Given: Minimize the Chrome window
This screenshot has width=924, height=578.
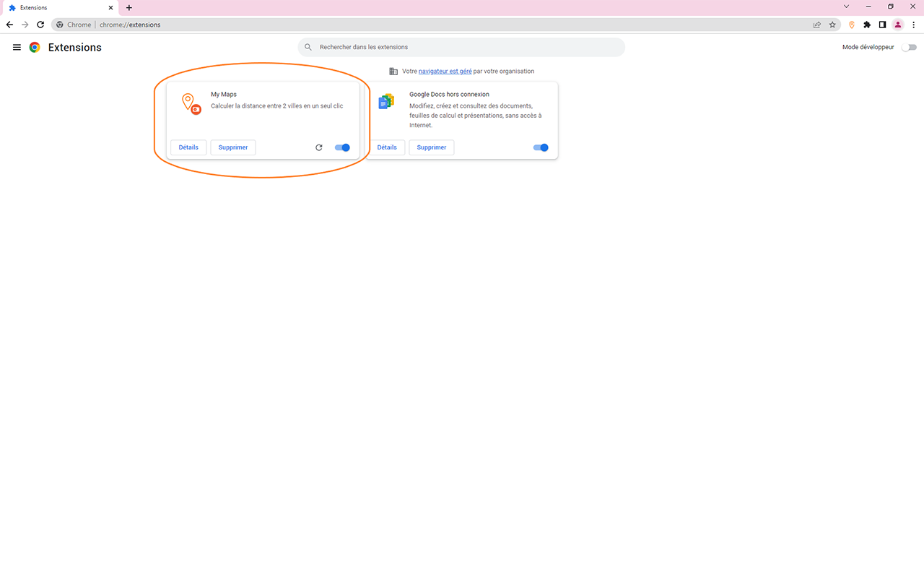Looking at the screenshot, I should click(x=868, y=7).
